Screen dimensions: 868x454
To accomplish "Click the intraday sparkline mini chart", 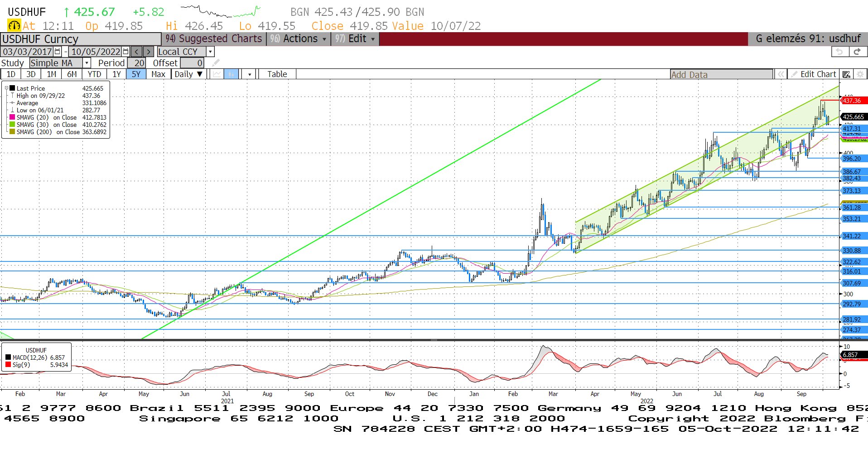I will [x=220, y=11].
